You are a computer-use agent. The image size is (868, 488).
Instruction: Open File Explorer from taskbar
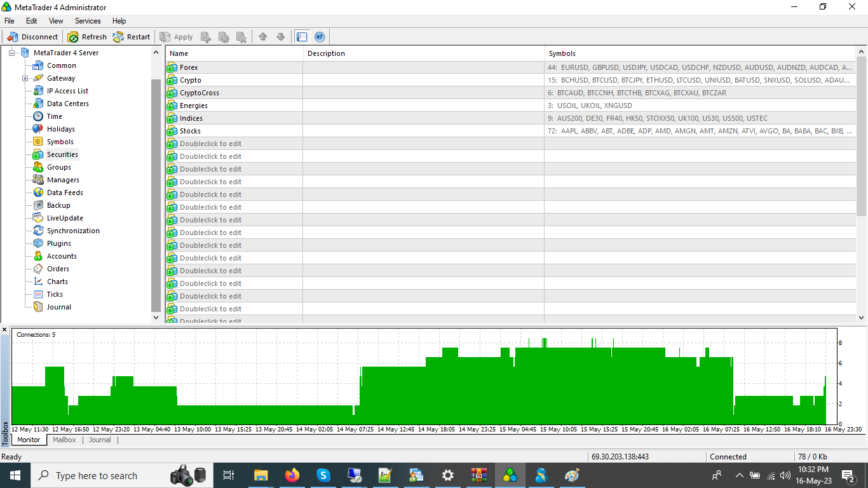click(261, 475)
